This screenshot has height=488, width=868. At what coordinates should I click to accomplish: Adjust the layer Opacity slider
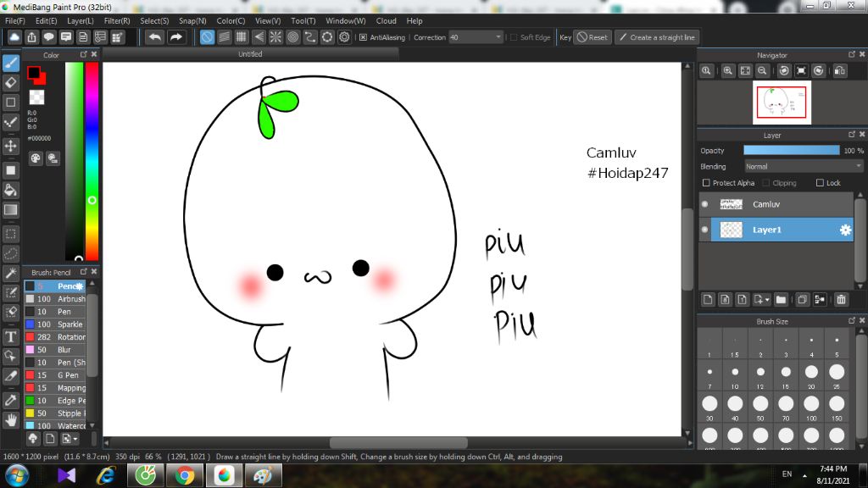coord(791,151)
